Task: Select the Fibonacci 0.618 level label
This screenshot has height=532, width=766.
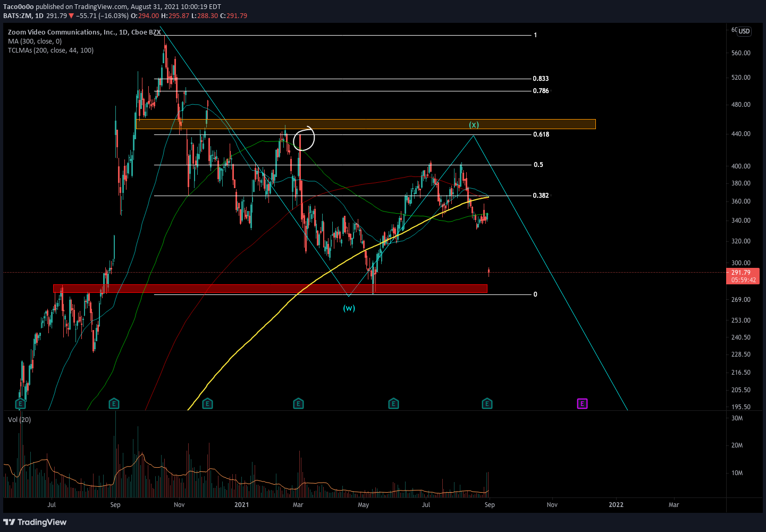Action: [x=541, y=134]
